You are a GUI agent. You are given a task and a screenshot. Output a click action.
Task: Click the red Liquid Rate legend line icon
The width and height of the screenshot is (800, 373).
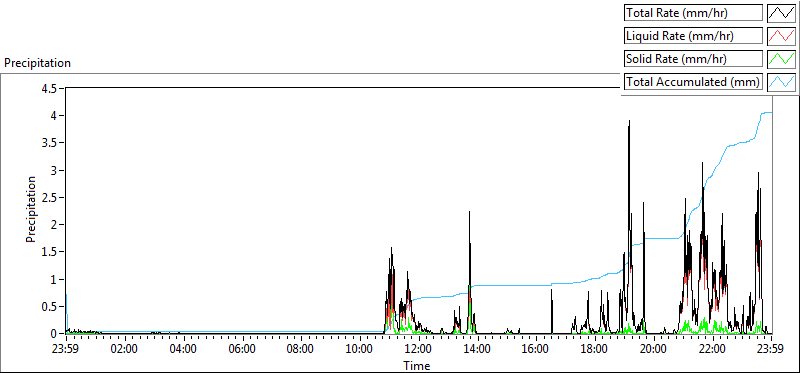781,36
